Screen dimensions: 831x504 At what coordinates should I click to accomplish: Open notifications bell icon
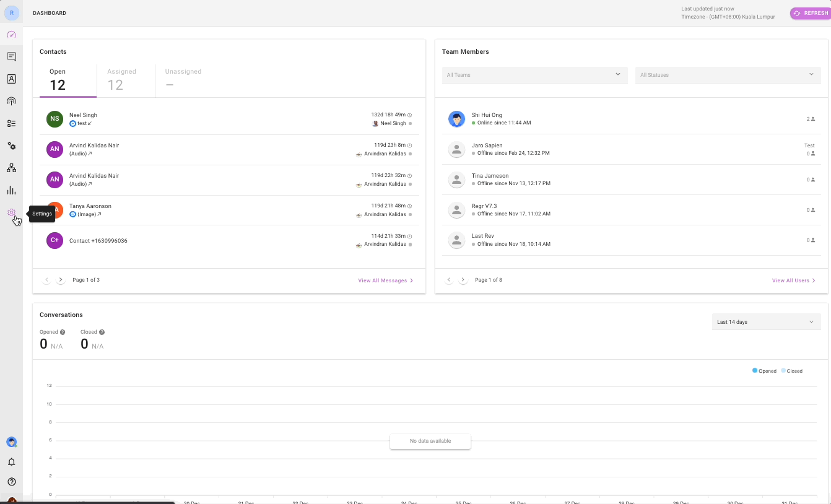coord(11,462)
